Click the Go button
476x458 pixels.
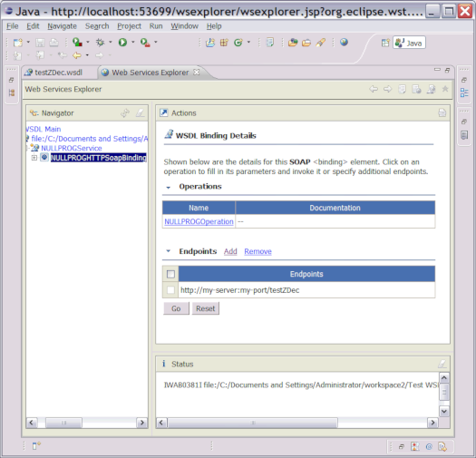click(x=176, y=308)
